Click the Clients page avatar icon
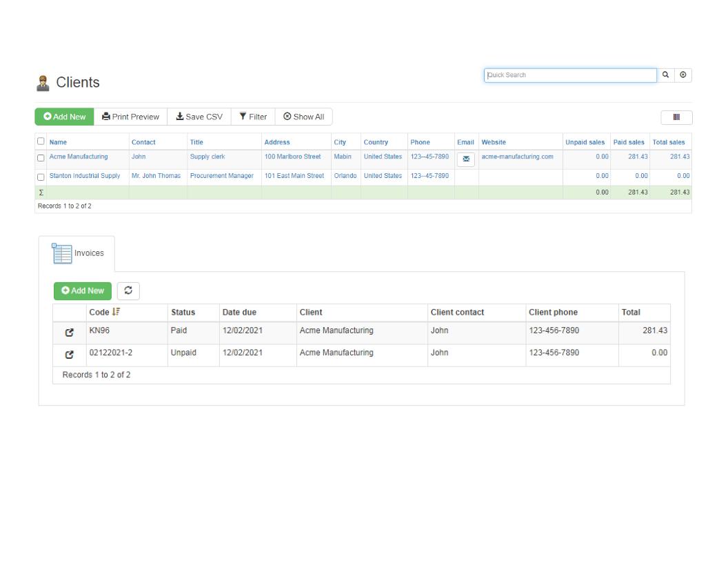 click(43, 83)
